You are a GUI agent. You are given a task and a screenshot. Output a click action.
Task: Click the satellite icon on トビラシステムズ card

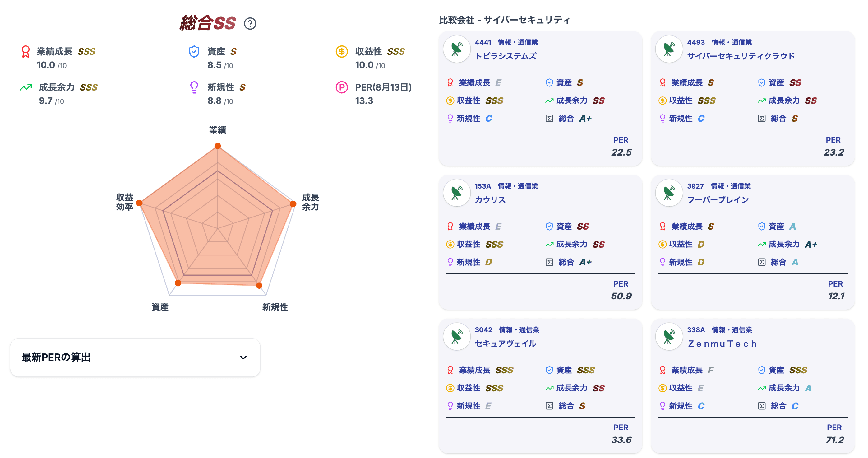457,49
